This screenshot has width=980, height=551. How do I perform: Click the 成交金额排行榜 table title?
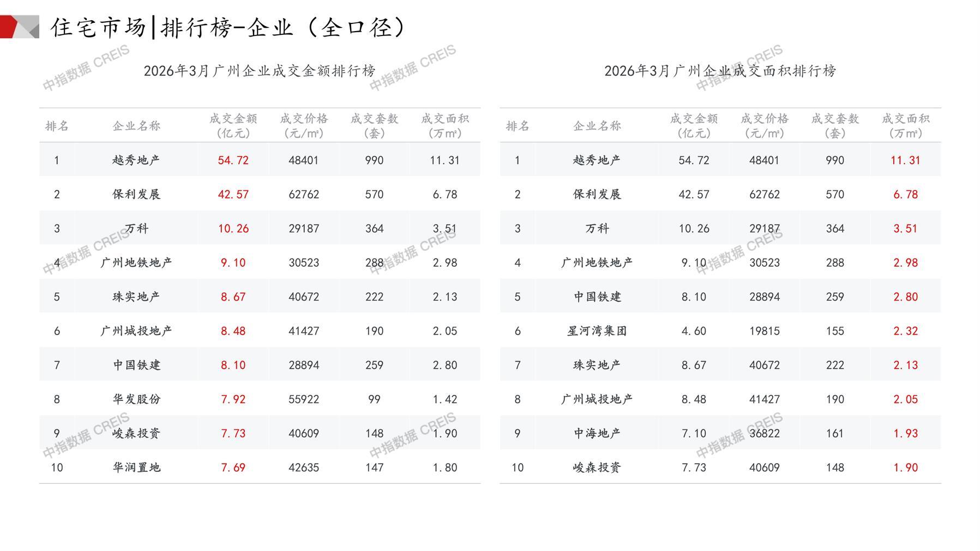[260, 71]
